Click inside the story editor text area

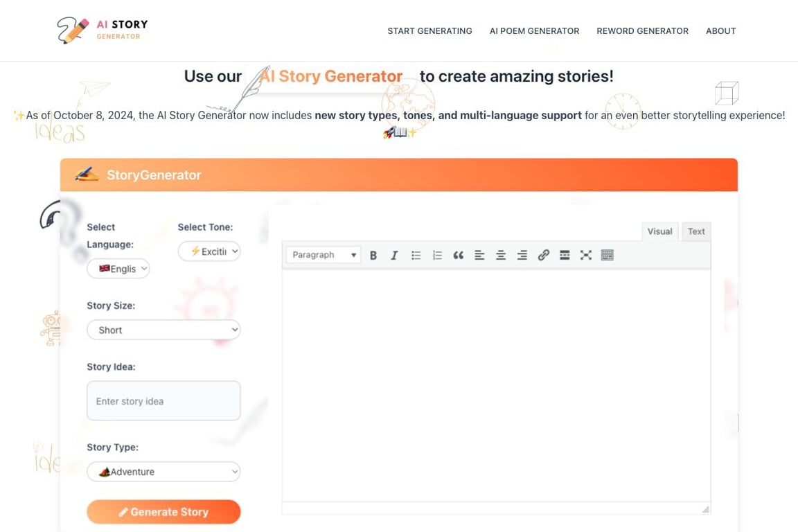tap(496, 385)
